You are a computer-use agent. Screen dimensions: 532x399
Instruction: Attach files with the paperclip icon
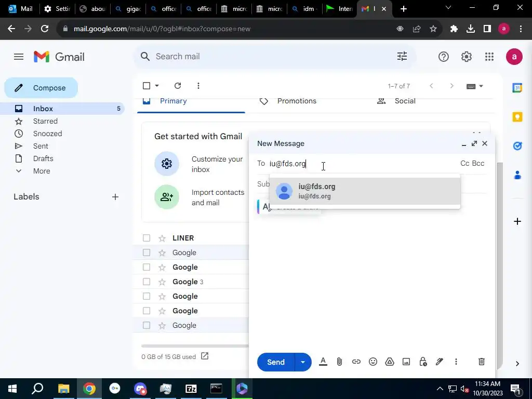coord(339,362)
